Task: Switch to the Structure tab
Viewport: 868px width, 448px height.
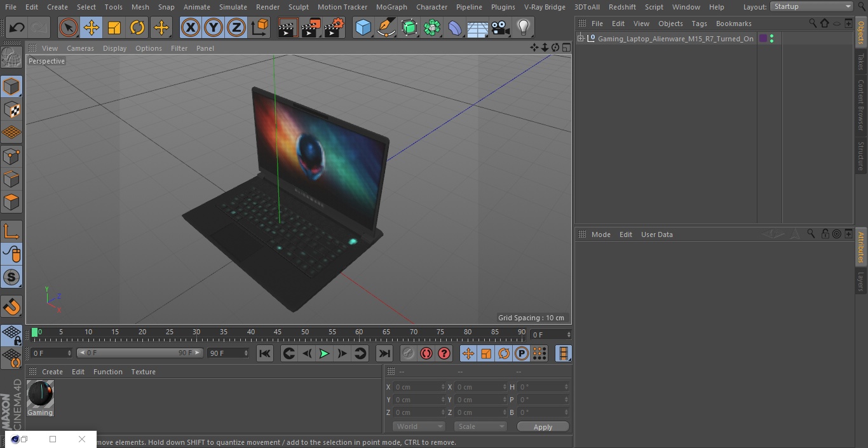Action: tap(861, 156)
